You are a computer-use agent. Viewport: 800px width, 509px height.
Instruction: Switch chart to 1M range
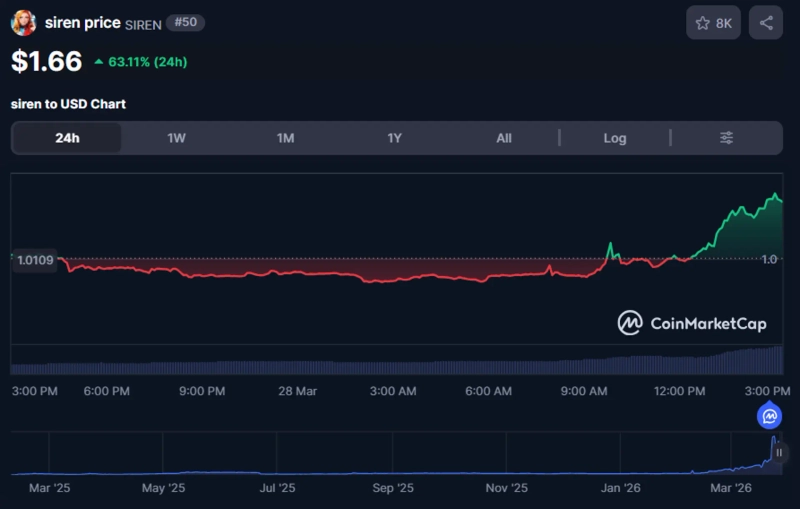pos(285,138)
